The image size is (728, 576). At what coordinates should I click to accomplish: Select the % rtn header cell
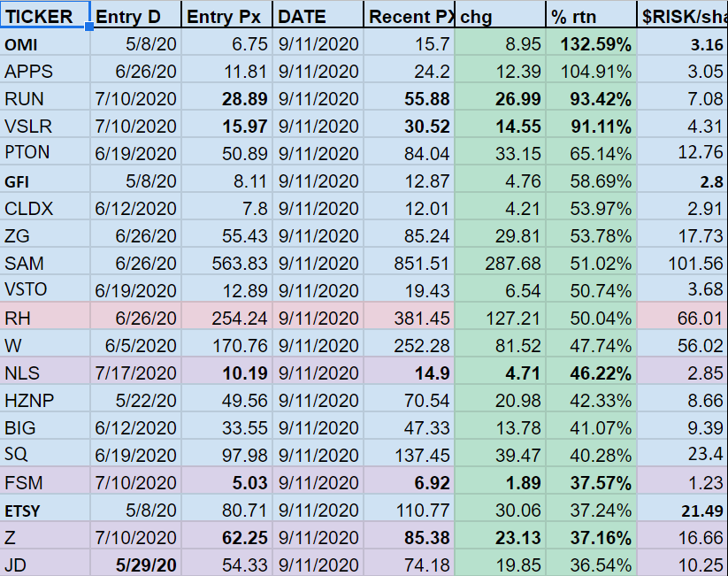click(x=591, y=15)
